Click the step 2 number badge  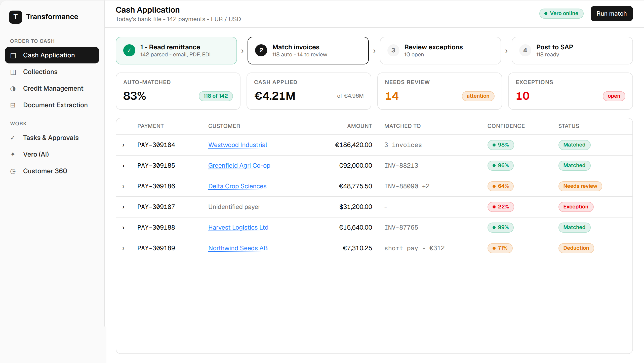[261, 50]
